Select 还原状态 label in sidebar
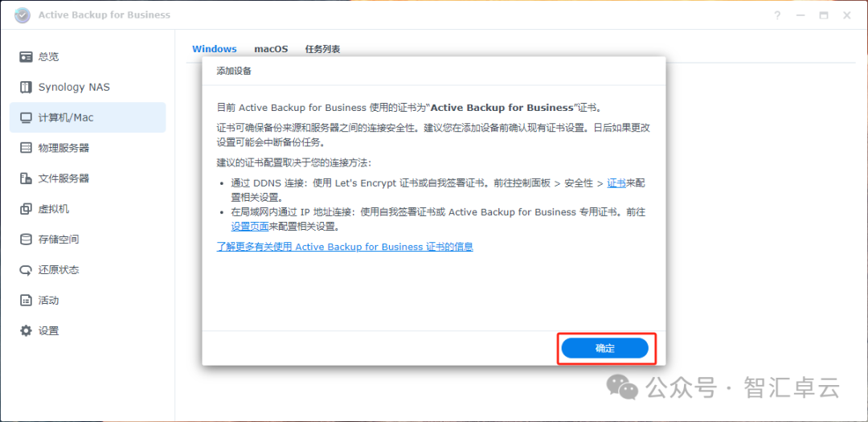 tap(59, 270)
